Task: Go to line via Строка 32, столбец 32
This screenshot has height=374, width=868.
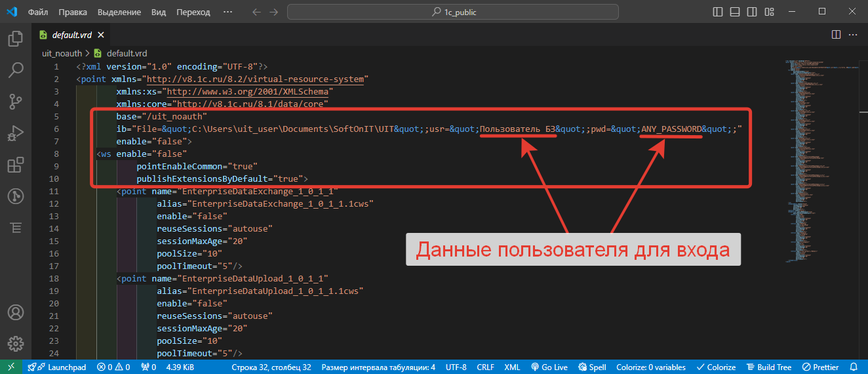Action: (x=271, y=367)
